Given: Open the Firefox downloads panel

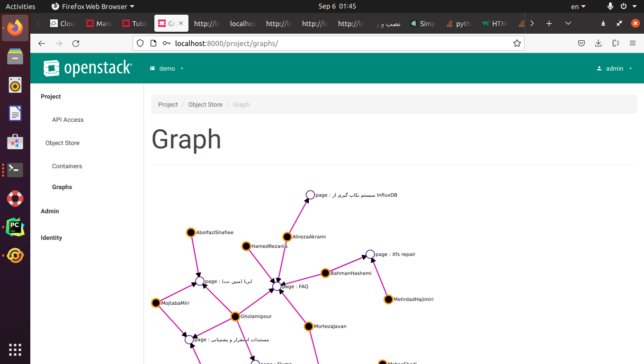Looking at the screenshot, I should point(599,43).
